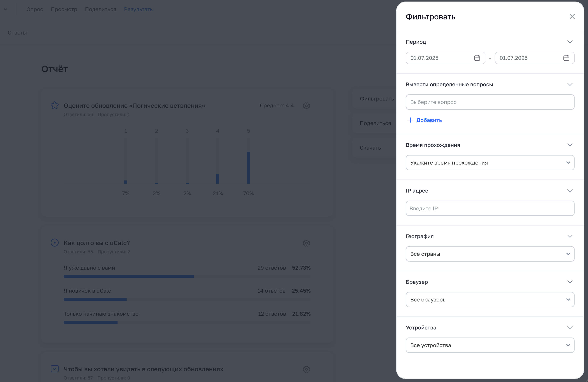Collapse the Браузер section

click(x=570, y=282)
